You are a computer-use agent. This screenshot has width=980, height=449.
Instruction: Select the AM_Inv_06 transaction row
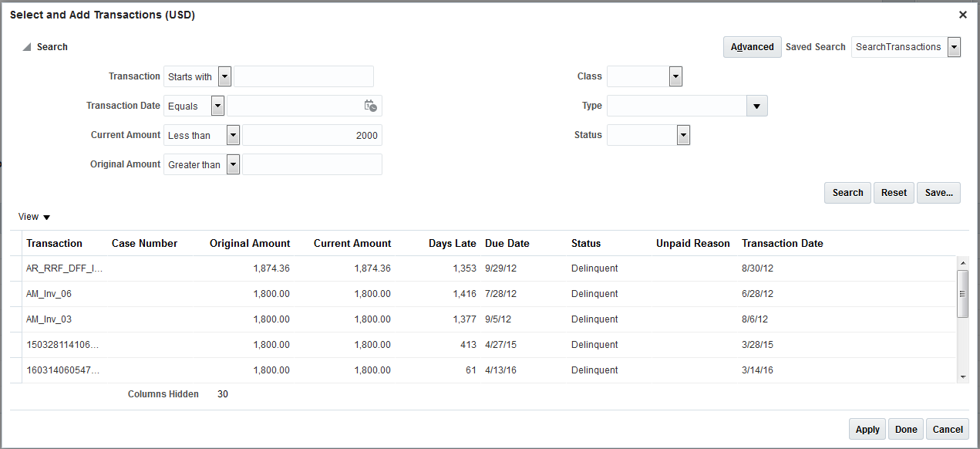[x=49, y=294]
